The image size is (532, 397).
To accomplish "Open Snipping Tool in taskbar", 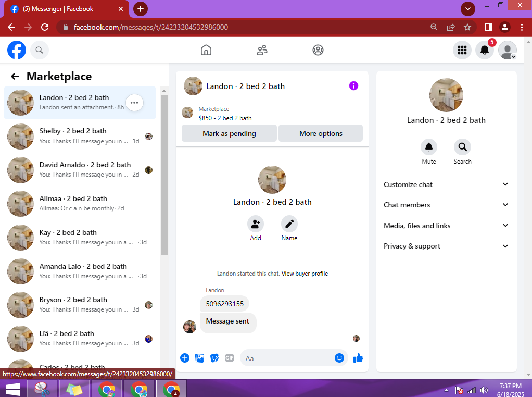I will (x=42, y=389).
